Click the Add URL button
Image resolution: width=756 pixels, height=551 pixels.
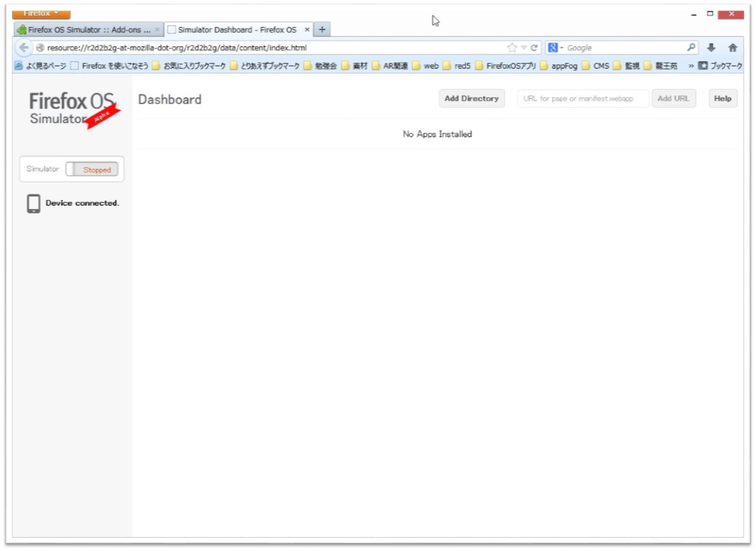[674, 99]
